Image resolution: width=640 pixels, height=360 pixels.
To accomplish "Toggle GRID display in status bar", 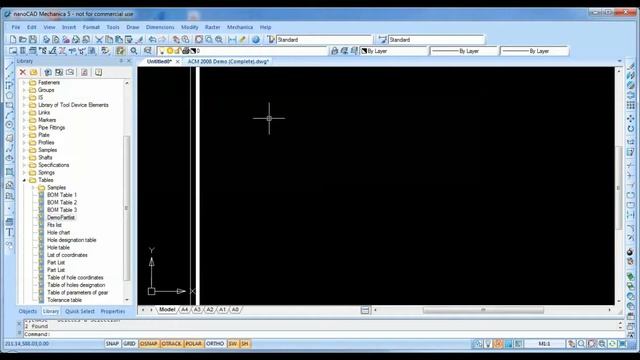I will pos(129,344).
